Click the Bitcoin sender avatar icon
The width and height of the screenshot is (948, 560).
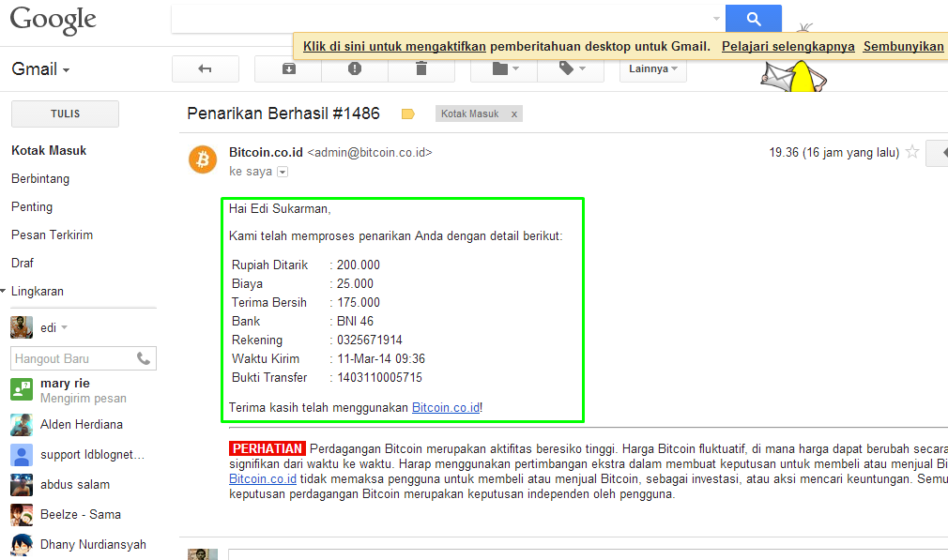click(203, 159)
